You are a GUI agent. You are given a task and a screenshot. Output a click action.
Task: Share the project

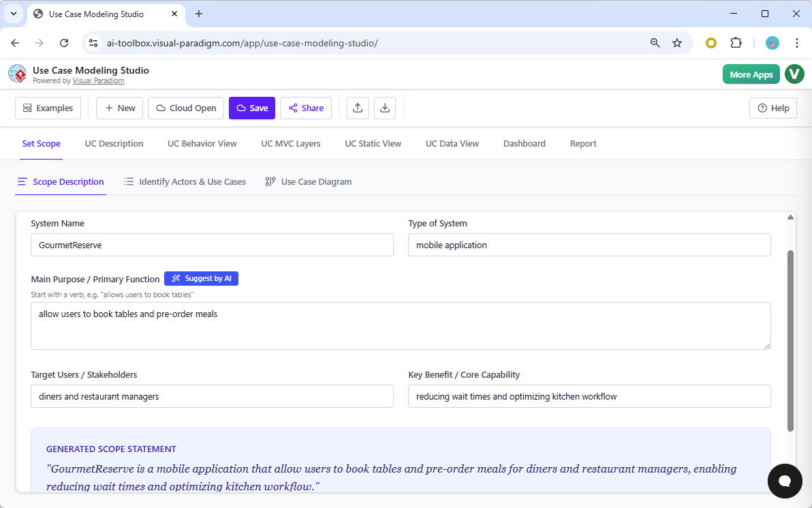tap(305, 108)
